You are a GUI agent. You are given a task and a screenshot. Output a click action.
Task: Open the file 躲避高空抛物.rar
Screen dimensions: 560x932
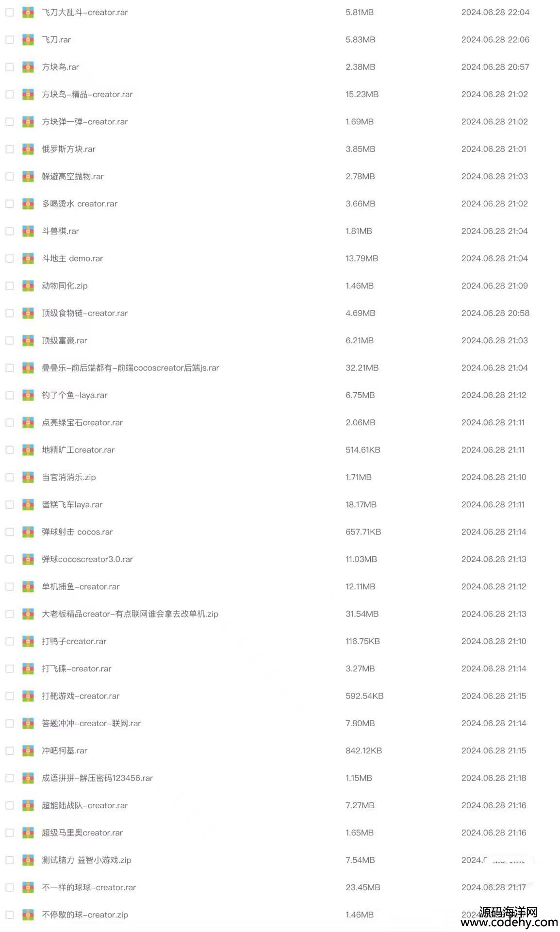tap(73, 177)
